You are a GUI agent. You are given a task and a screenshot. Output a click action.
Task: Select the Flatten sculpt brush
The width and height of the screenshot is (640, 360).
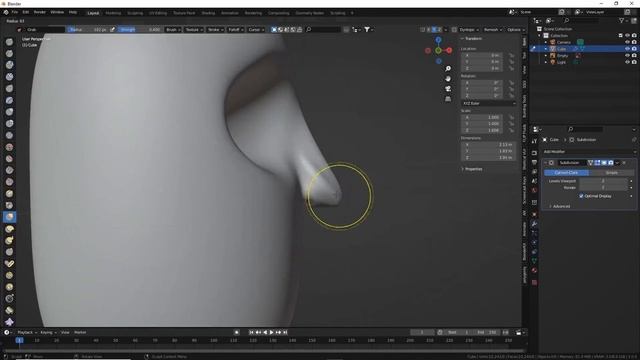coord(9,159)
